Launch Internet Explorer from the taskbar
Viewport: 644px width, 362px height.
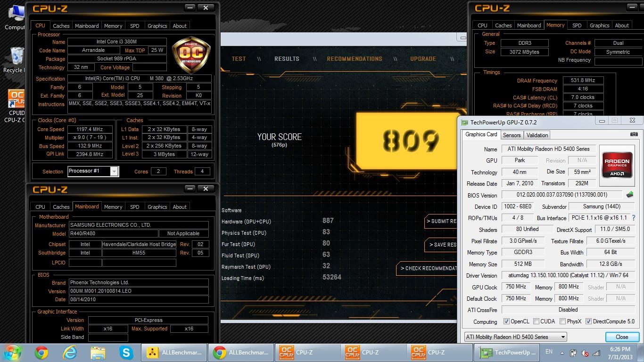coord(70,352)
